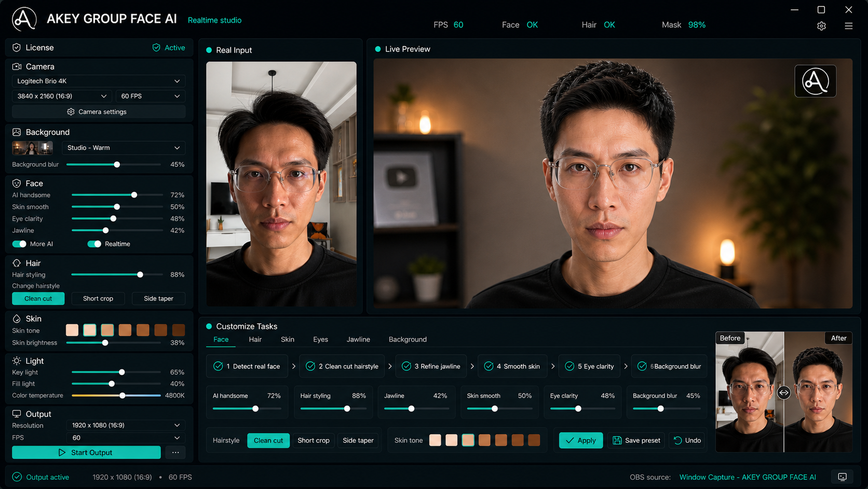Click the Start Output button
Screen dimensions: 868x489
coord(86,453)
